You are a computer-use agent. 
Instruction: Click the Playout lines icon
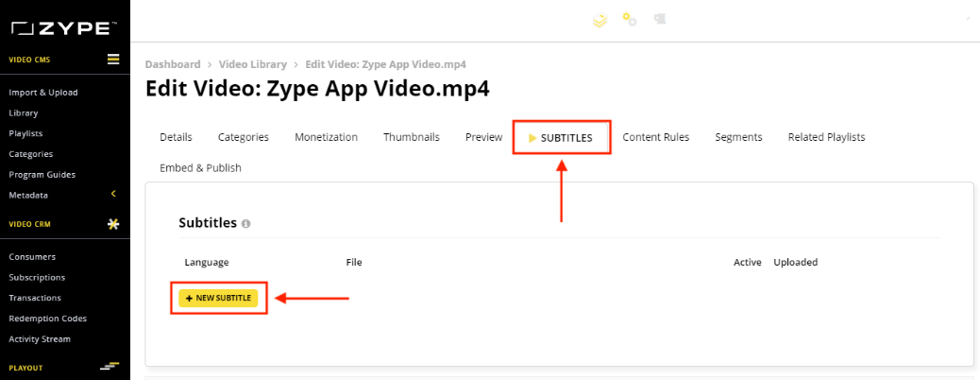(x=110, y=367)
